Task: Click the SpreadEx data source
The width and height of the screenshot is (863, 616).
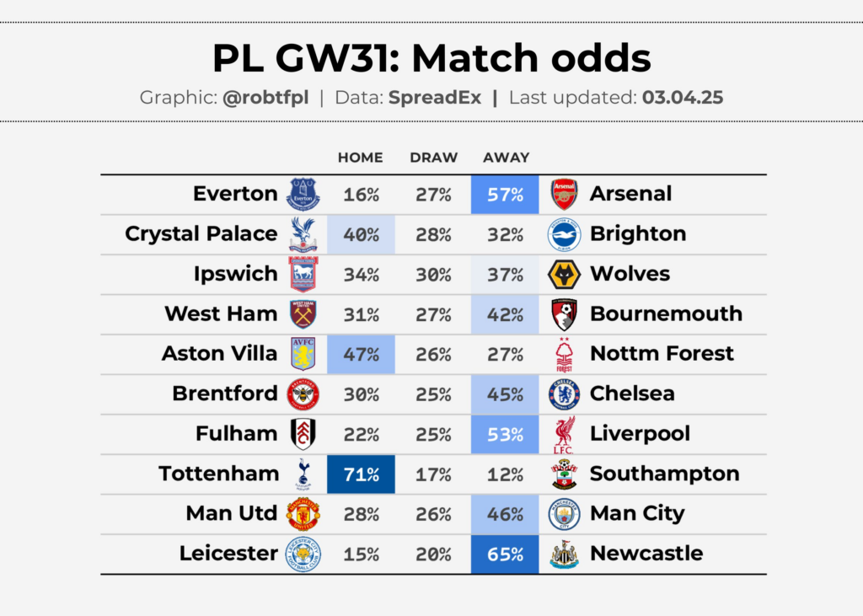Action: 435,97
